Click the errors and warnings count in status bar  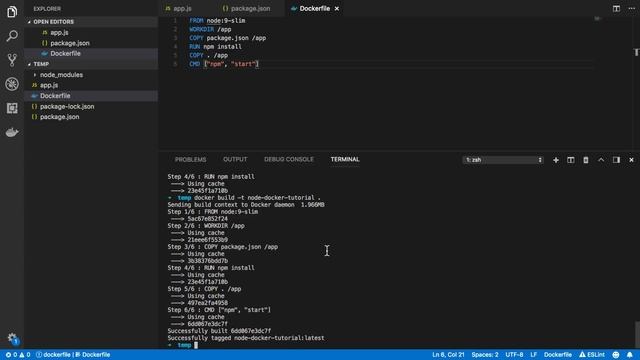click(x=18, y=355)
